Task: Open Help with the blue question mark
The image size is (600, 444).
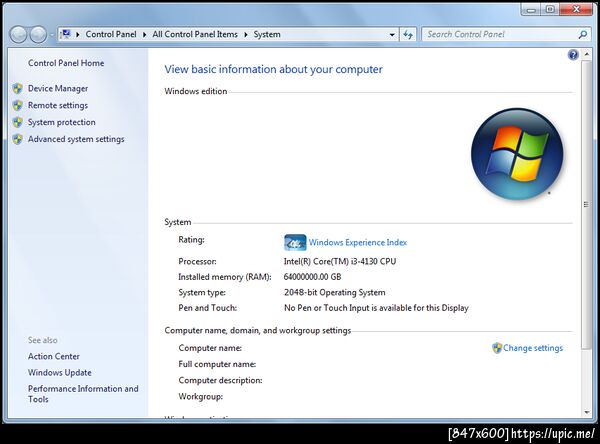Action: (573, 55)
